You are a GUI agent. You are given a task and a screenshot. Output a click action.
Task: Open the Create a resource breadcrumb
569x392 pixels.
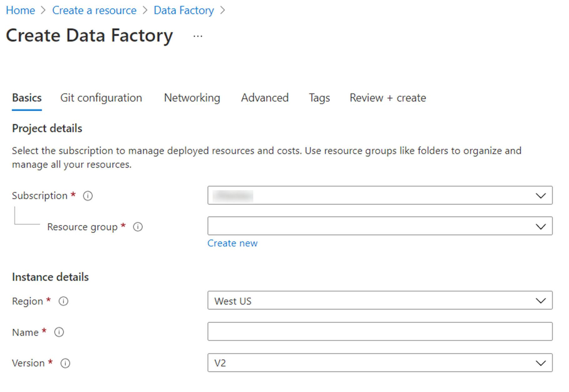(94, 10)
